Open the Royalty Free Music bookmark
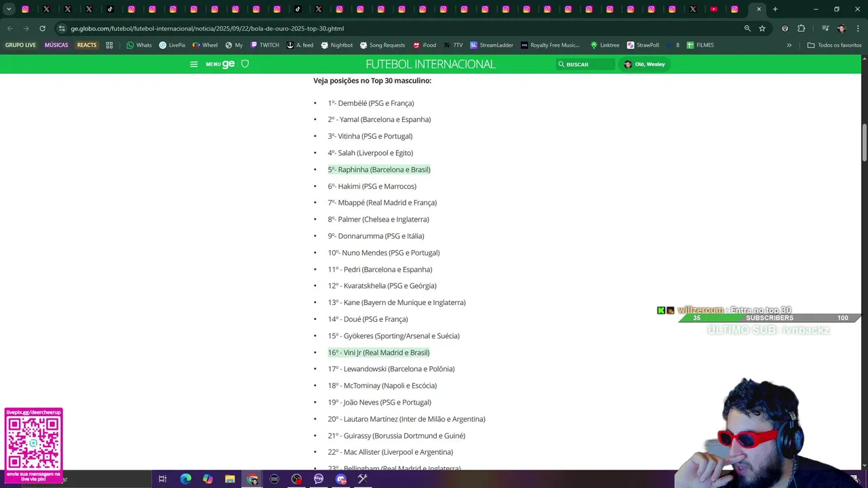Viewport: 868px width, 488px height. [x=550, y=45]
